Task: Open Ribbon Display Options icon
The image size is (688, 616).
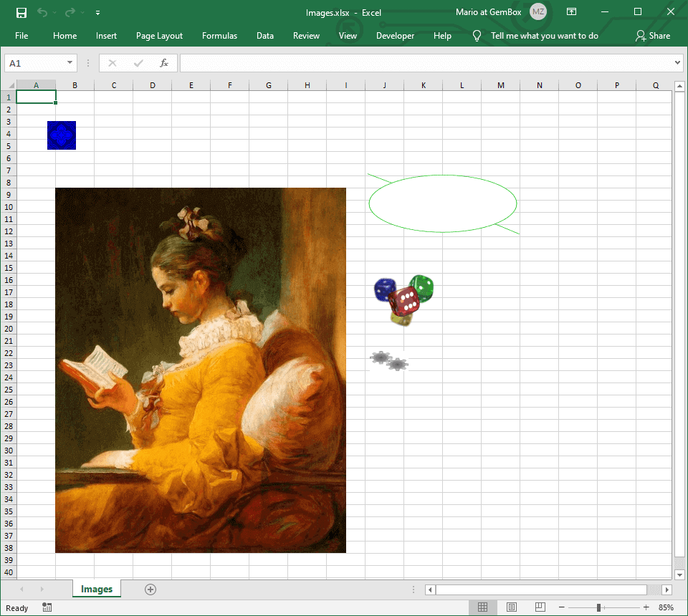Action: point(571,12)
